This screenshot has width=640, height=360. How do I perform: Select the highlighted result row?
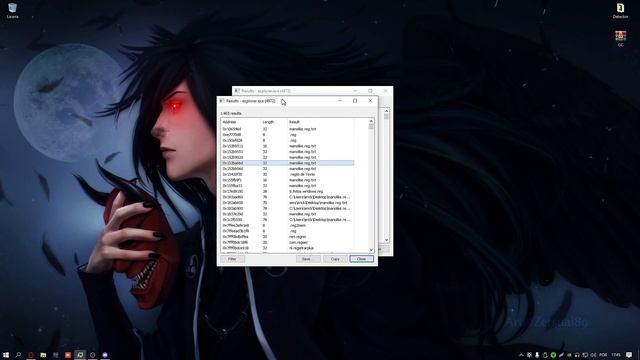point(287,163)
